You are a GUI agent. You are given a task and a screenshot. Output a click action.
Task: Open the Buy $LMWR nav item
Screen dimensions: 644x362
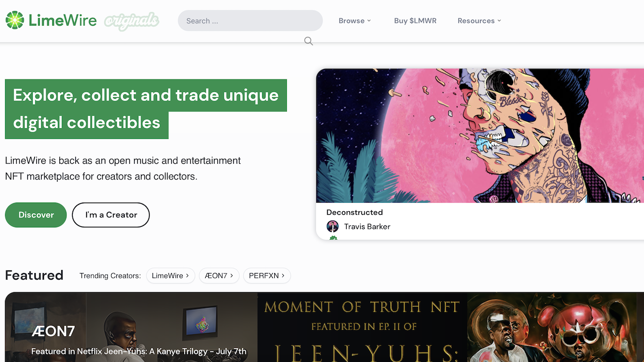point(415,21)
